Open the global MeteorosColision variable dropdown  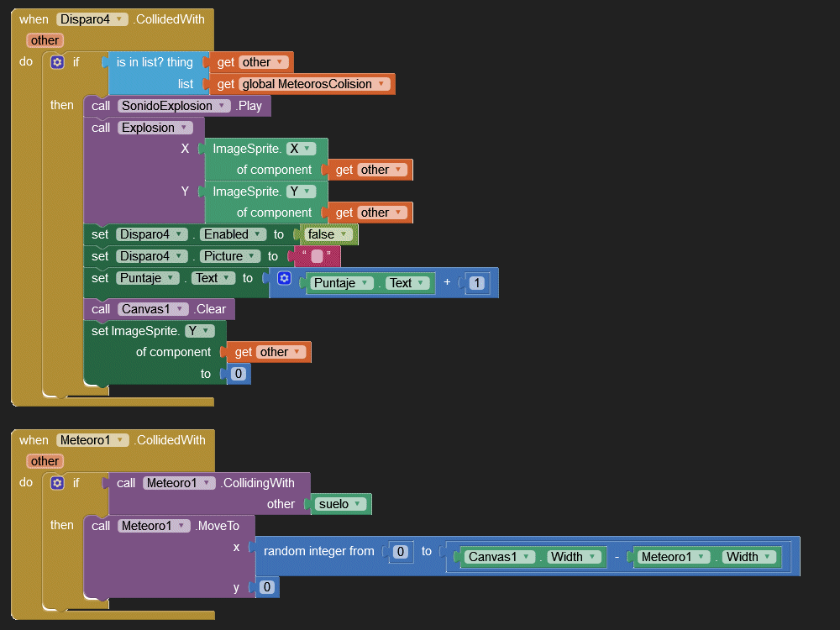(315, 84)
